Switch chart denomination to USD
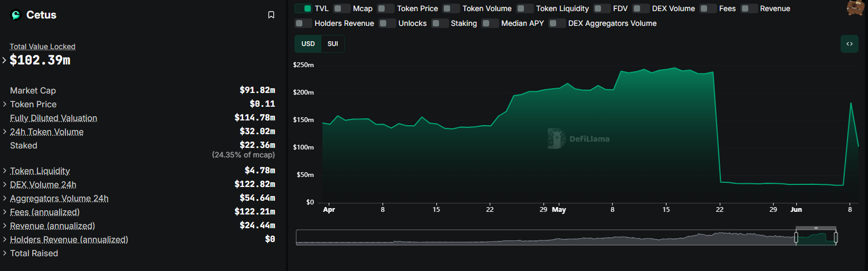Image resolution: width=868 pixels, height=271 pixels. pos(308,44)
